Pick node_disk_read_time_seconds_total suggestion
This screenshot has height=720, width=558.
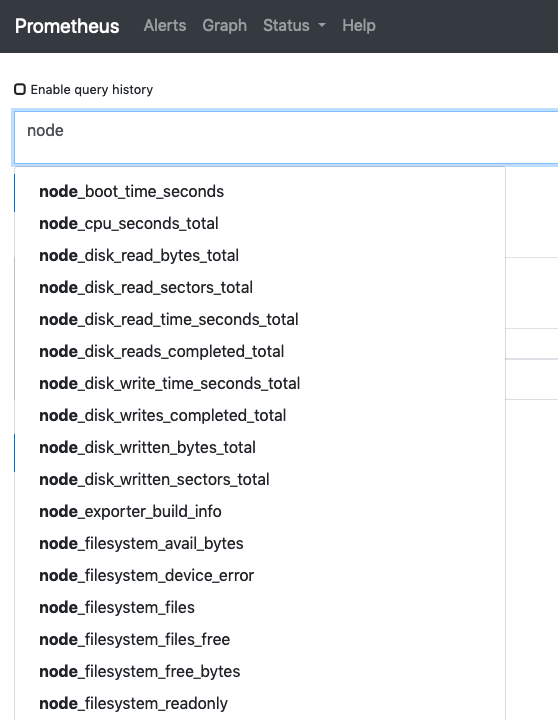click(x=260, y=320)
